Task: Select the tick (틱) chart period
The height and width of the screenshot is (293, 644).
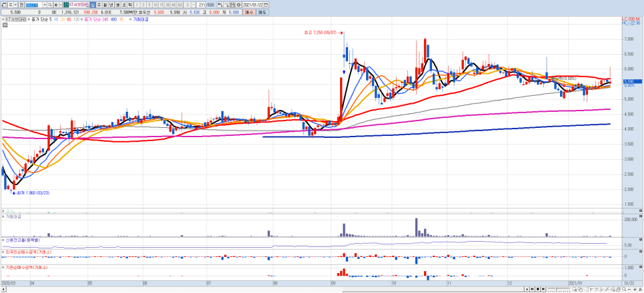Action: pyautogui.click(x=131, y=4)
